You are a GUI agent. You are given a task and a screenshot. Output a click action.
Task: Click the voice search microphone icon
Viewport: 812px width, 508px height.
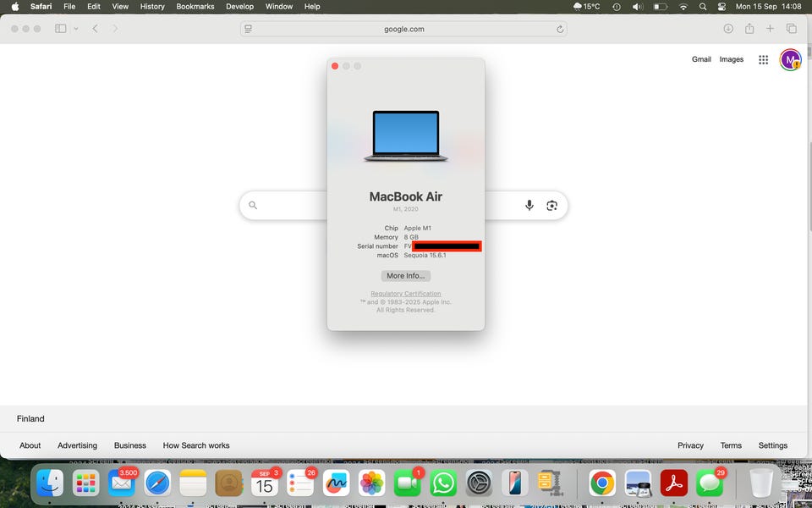click(x=529, y=205)
